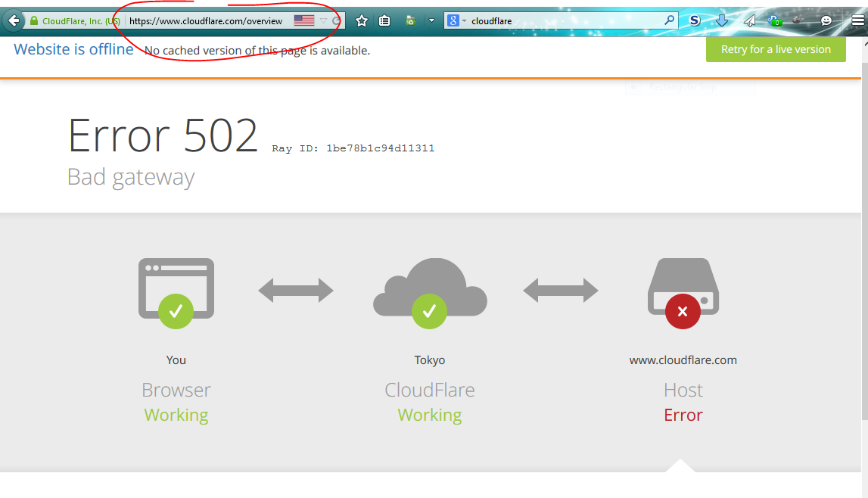Screen dimensions: 868x498
Task: Click the dark extension icon before the smiley
Action: (798, 20)
